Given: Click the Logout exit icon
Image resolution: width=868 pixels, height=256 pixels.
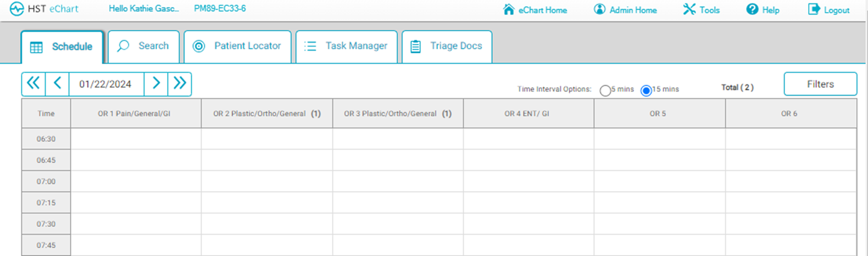Looking at the screenshot, I should click(814, 10).
